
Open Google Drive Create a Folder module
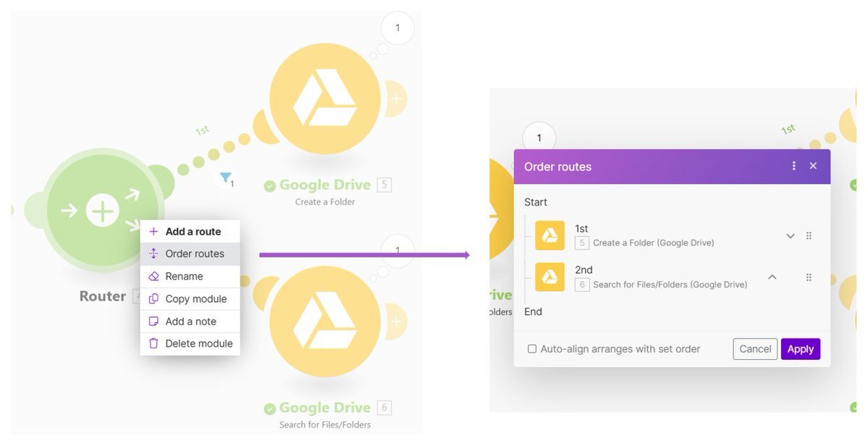[x=325, y=98]
